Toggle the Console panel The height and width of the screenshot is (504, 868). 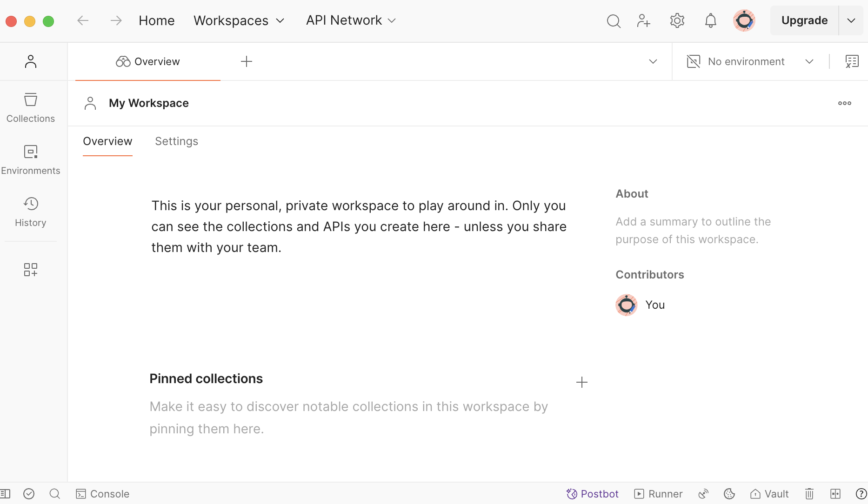[x=103, y=494]
